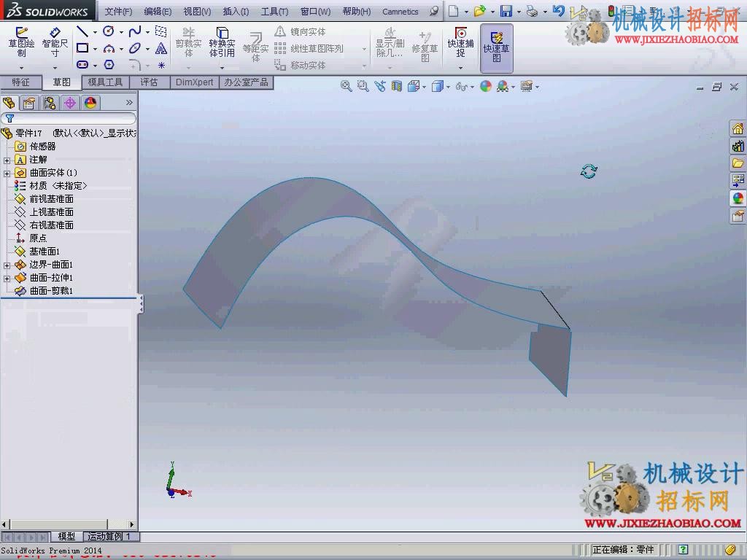Switch to 模具工具 ribbon tab
This screenshot has width=747, height=560.
pyautogui.click(x=105, y=82)
